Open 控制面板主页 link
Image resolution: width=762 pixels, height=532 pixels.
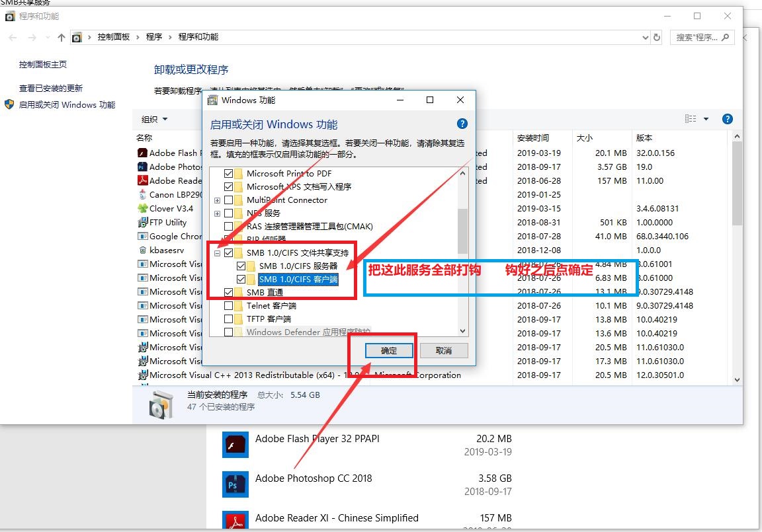43,65
